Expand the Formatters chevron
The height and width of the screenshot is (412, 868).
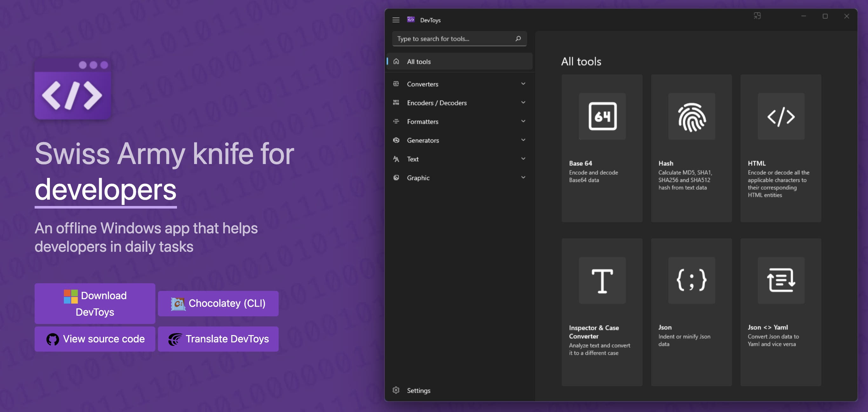click(523, 121)
